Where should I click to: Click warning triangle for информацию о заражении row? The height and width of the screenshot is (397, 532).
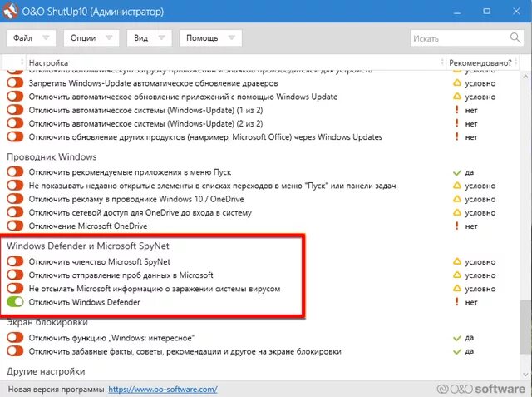457,288
